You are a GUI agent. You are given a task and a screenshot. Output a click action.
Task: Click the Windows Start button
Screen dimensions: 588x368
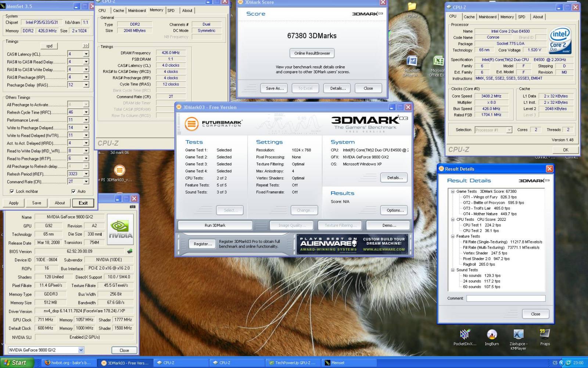[x=17, y=362]
